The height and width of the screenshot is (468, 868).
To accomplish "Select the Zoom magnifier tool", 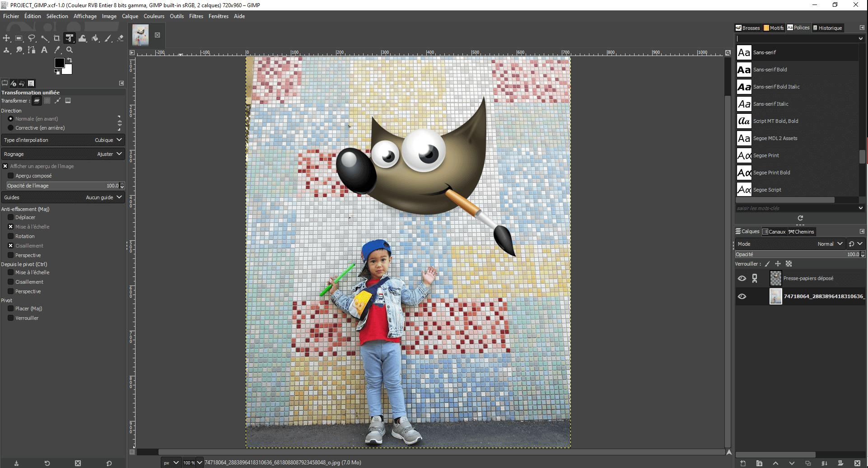I will [x=70, y=50].
